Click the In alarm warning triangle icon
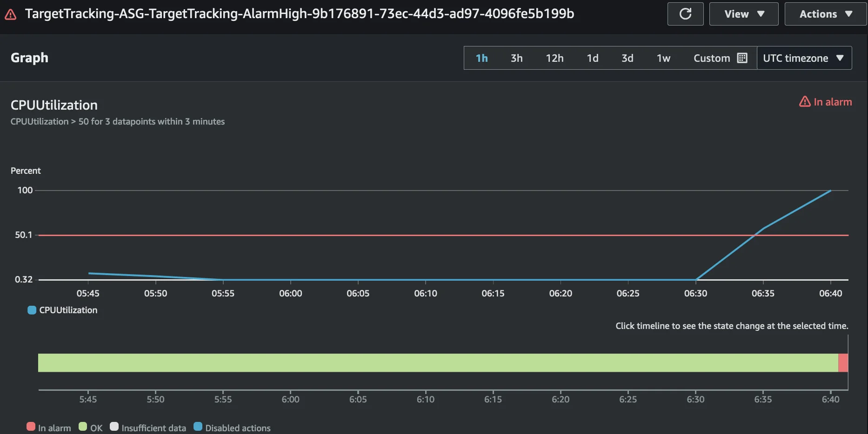868x434 pixels. (x=805, y=101)
